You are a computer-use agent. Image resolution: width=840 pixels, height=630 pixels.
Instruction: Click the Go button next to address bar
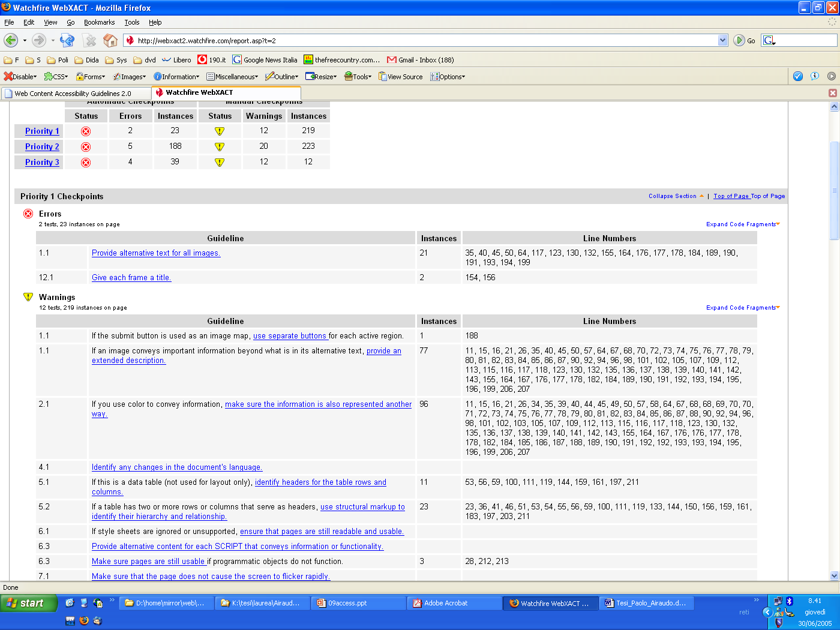coord(745,40)
